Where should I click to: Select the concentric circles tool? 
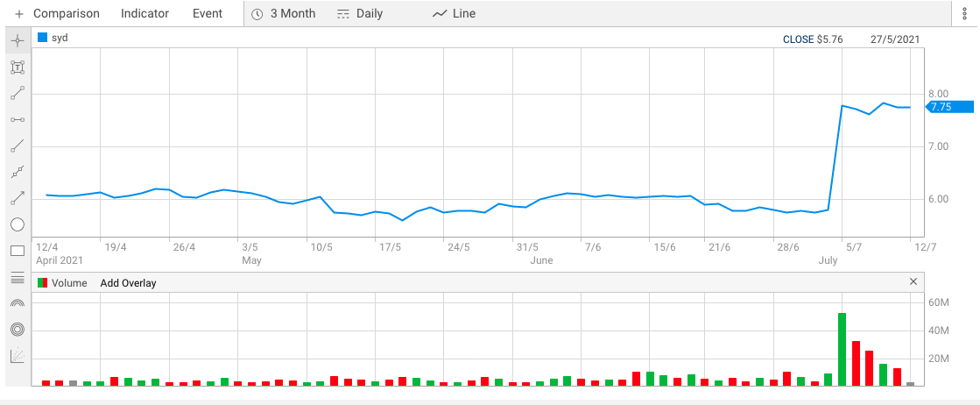pos(18,330)
